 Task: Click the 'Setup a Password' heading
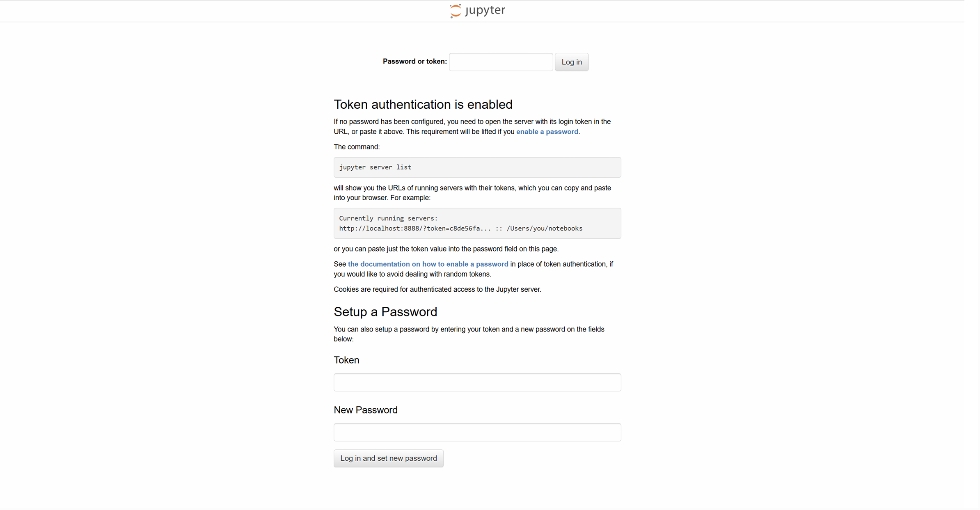click(x=385, y=312)
